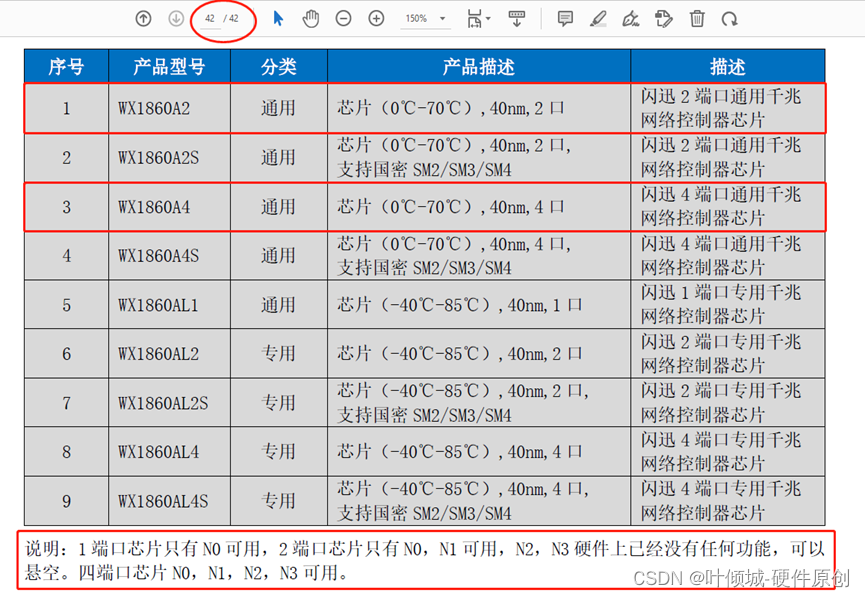Click 专用 category in WX1860AL4S row
Viewport: 865px width, 597px height.
[279, 501]
